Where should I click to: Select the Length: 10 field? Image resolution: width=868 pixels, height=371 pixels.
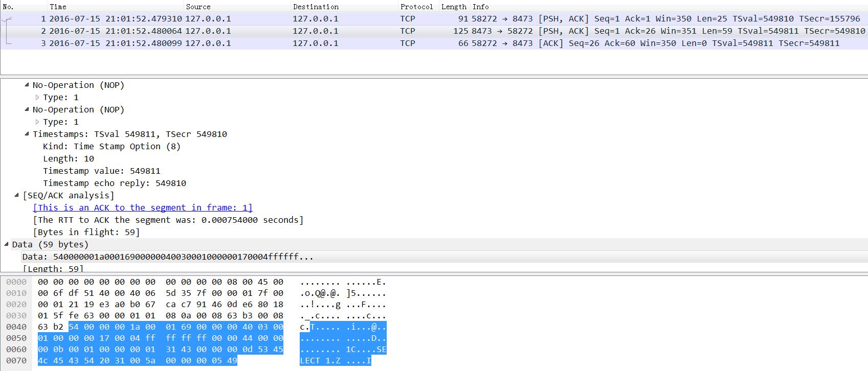[69, 159]
